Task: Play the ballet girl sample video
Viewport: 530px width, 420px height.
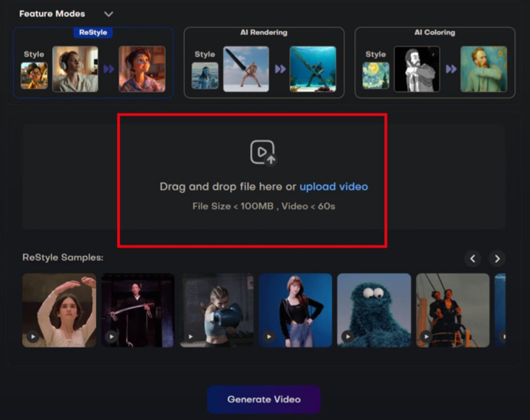Action: tap(33, 337)
